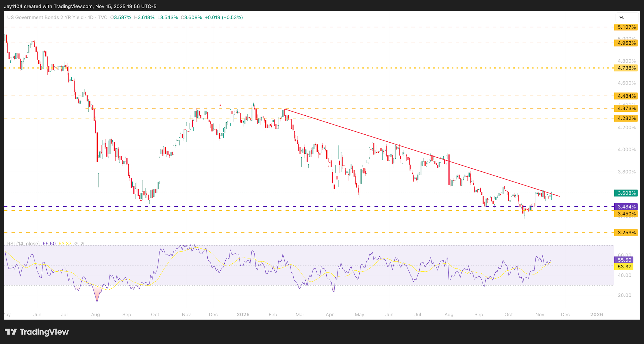Viewport: 644px width, 344px height.
Task: Click the 4.484% horizontal line label
Action: tap(626, 96)
